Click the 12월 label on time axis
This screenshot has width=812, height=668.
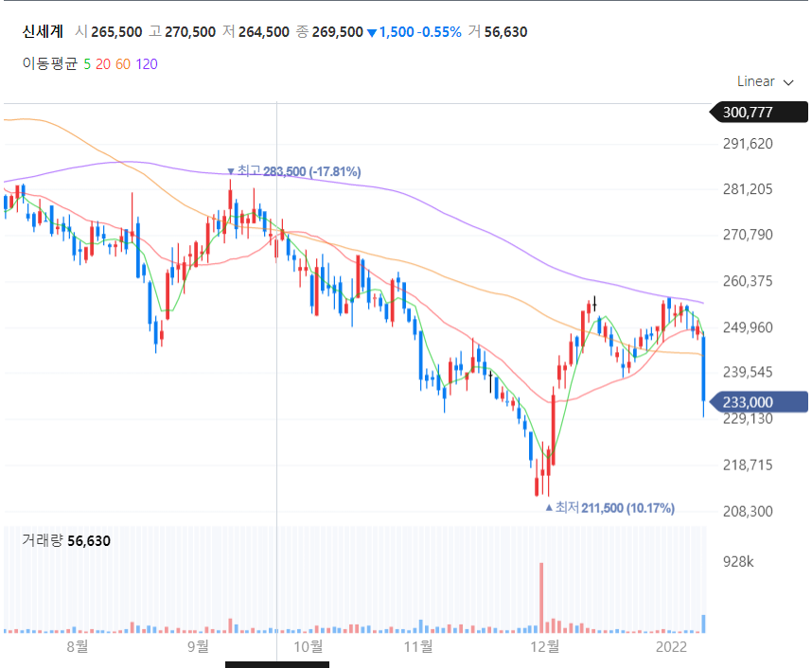(x=545, y=646)
